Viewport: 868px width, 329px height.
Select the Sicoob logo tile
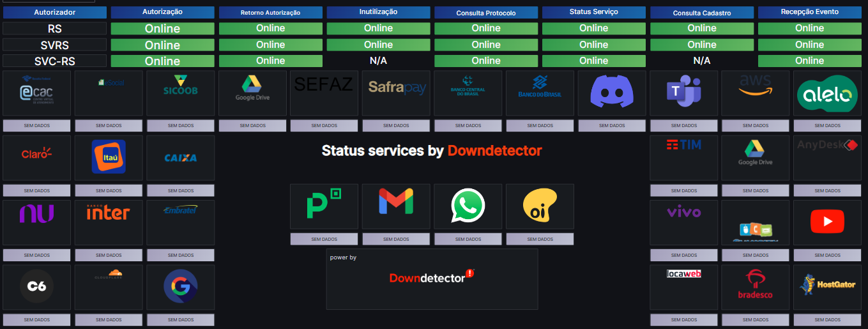(181, 93)
